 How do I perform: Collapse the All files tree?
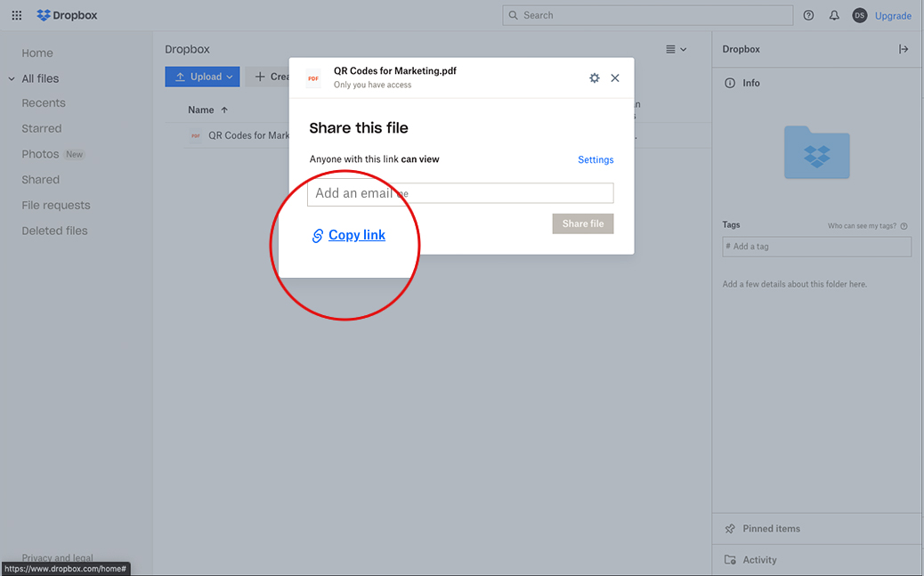tap(12, 79)
